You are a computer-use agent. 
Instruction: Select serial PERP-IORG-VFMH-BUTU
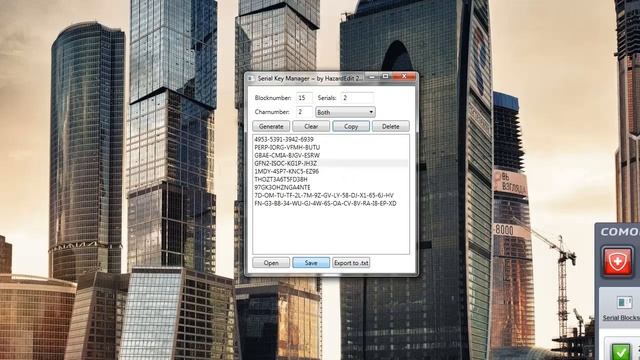[331, 147]
